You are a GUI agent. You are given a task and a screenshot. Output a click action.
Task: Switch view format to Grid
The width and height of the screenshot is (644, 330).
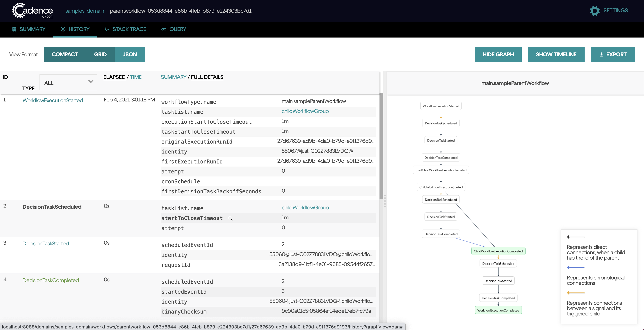(x=100, y=54)
